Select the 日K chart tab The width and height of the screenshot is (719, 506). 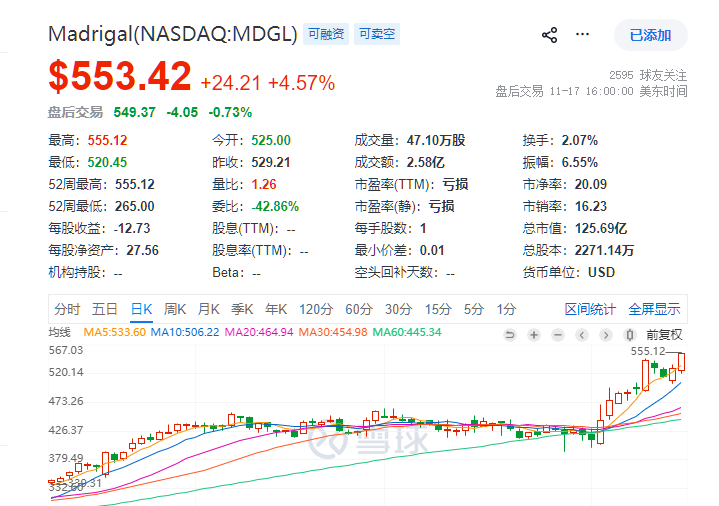click(141, 309)
